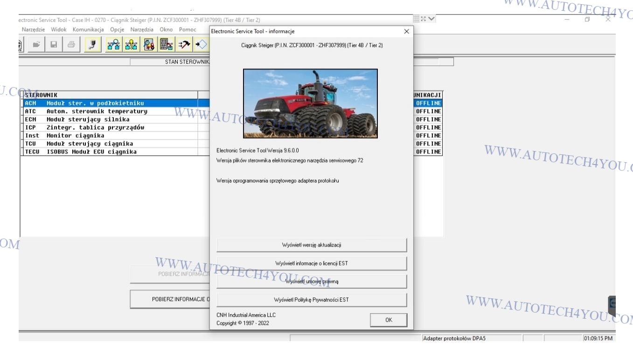Open the Komunikacja menu

[88, 29]
